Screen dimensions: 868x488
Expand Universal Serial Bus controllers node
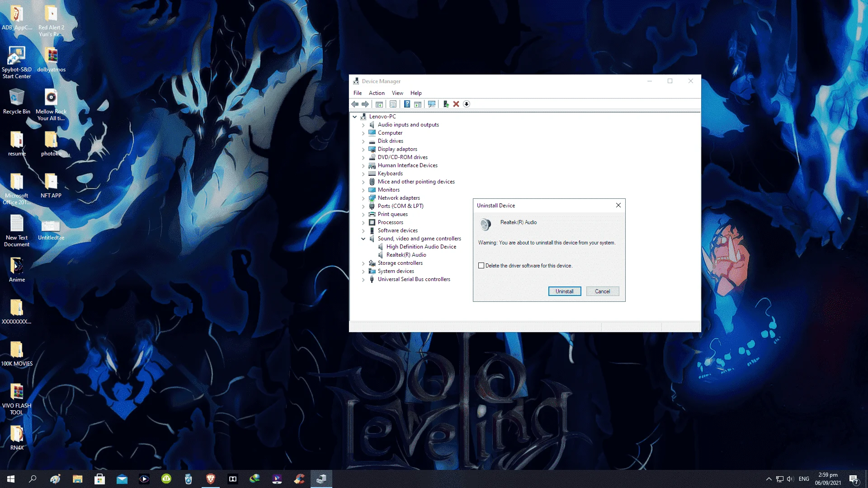(363, 280)
